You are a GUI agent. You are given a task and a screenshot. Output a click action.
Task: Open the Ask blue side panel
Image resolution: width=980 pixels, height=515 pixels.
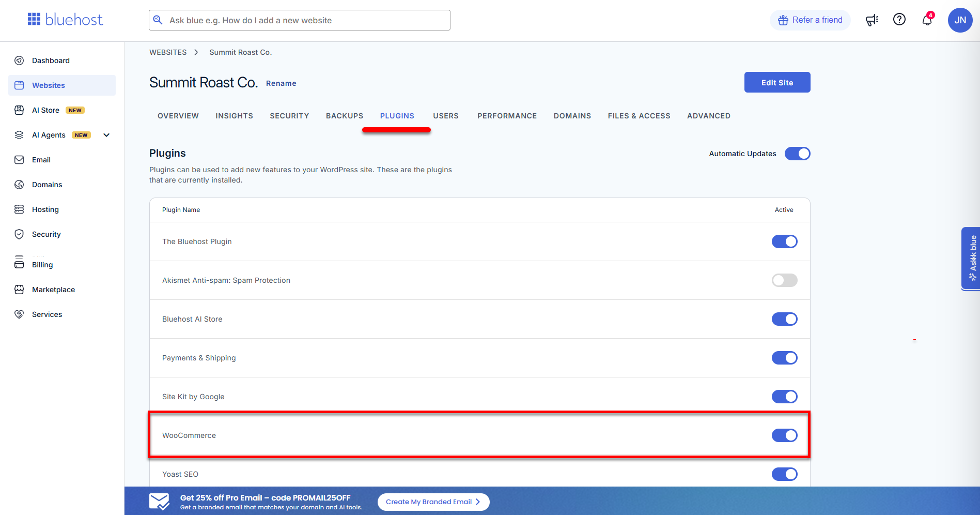[x=971, y=259]
